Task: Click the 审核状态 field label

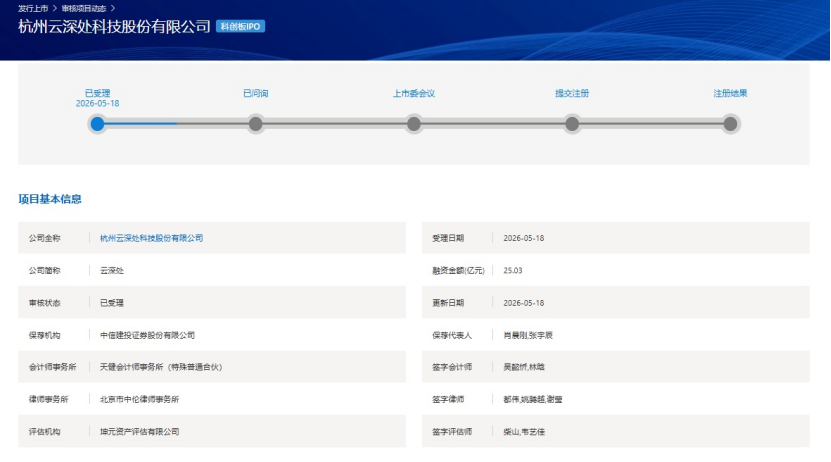Action: coord(45,303)
